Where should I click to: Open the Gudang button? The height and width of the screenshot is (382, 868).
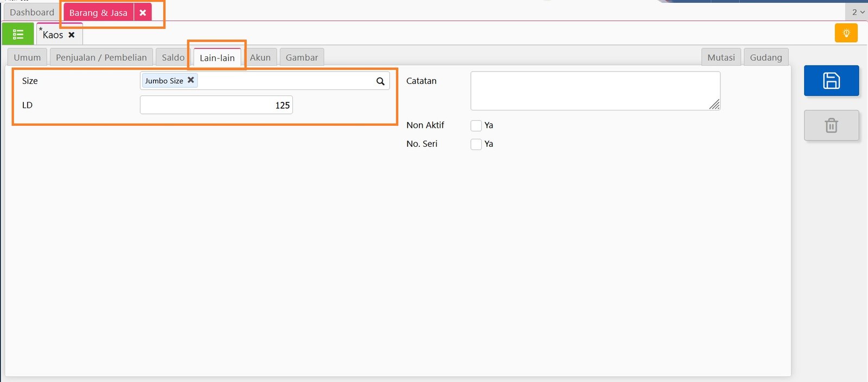765,57
